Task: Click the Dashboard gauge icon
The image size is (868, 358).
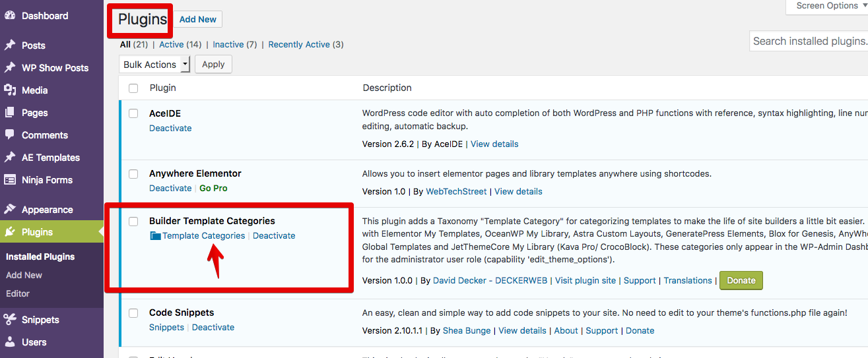Action: tap(10, 15)
